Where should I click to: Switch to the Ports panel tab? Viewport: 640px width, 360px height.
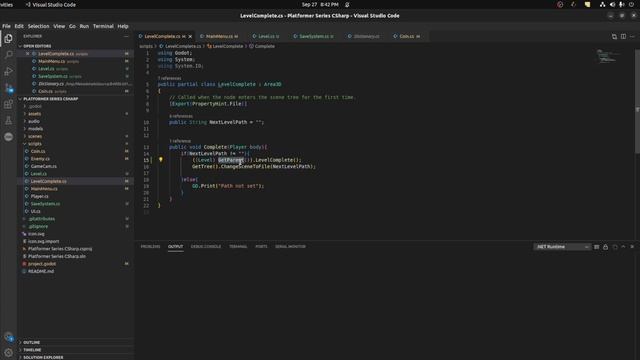coord(261,247)
